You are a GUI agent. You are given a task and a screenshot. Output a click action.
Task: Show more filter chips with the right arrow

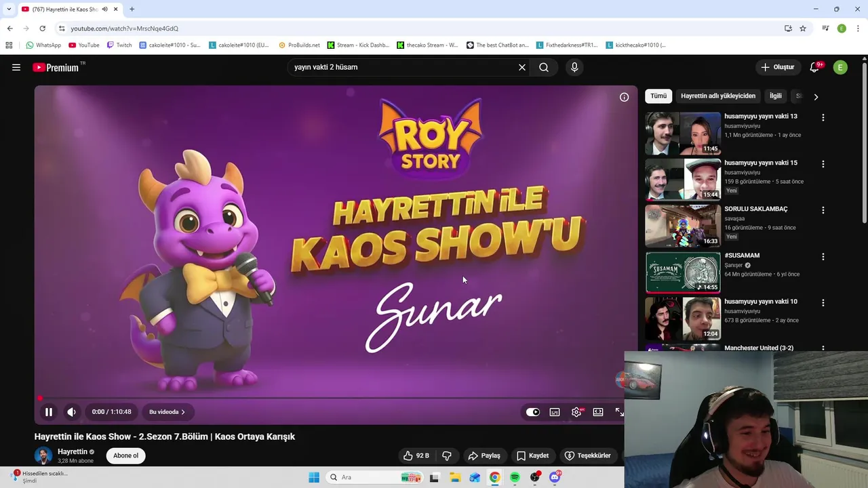click(x=816, y=97)
